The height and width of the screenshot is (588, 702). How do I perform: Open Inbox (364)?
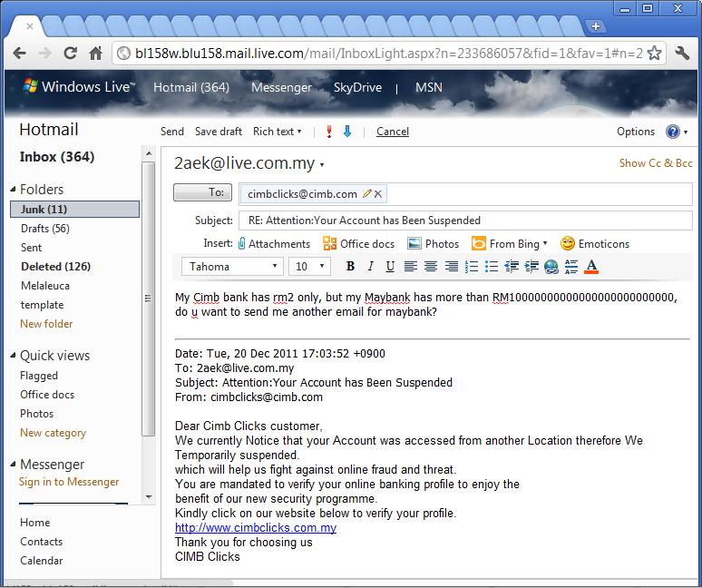(x=57, y=157)
